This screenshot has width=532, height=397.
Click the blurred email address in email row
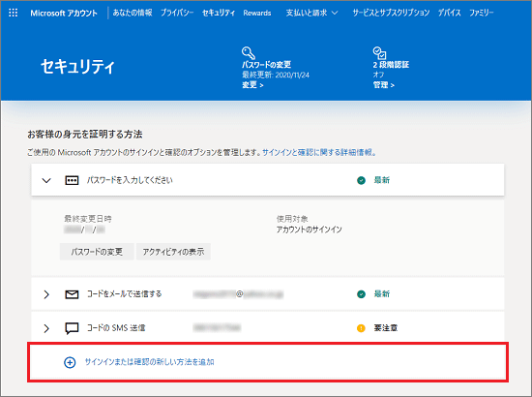pyautogui.click(x=238, y=294)
